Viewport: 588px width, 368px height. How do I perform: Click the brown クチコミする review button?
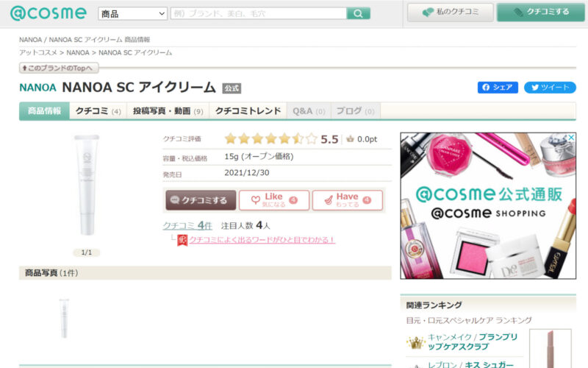coord(201,200)
